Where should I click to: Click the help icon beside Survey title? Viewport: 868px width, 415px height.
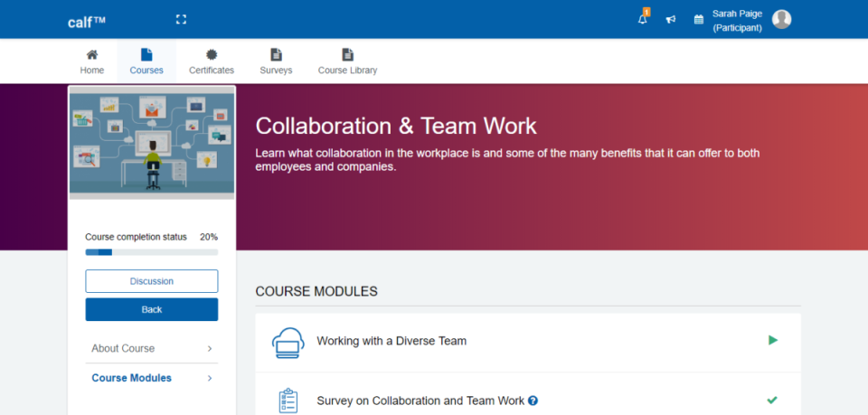click(533, 400)
